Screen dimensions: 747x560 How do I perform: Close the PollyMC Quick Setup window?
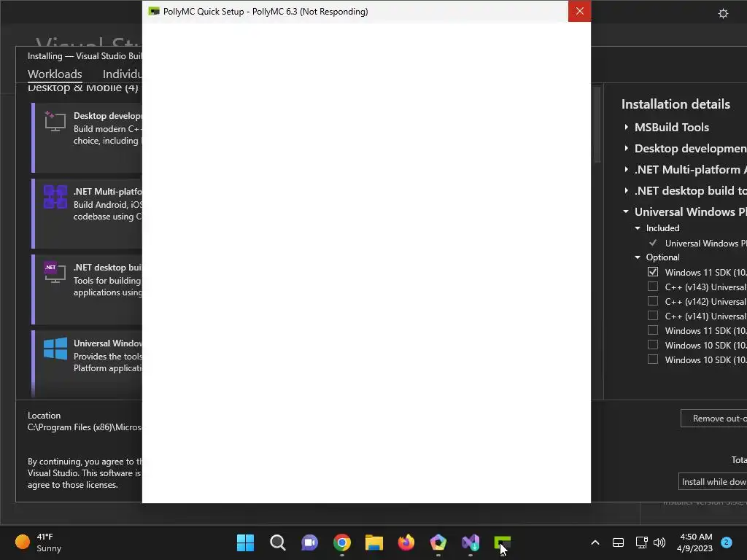579,11
